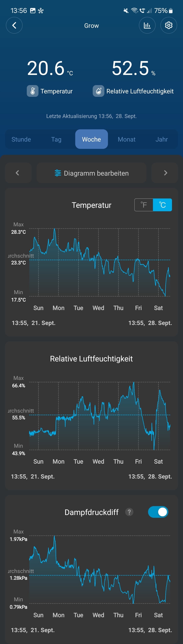
Task: Open the bar chart statistics icon
Action: coord(147,25)
